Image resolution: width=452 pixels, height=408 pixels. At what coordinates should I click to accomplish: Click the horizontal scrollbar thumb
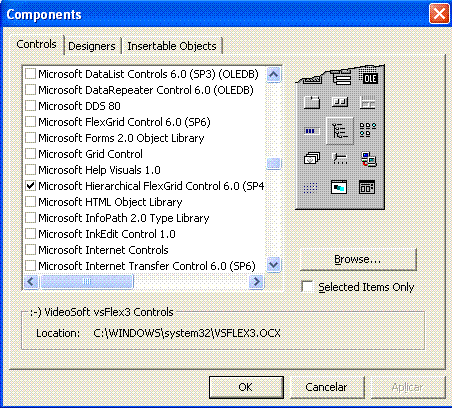coord(87,282)
